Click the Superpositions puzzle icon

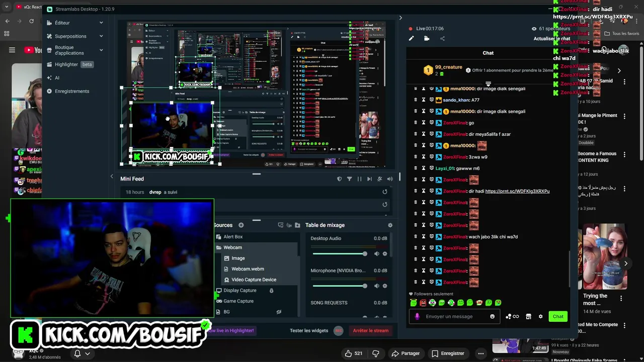tap(49, 36)
